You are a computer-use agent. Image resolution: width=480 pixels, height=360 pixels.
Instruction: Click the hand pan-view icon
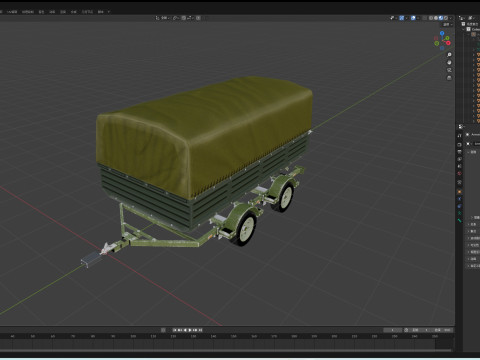pyautogui.click(x=449, y=62)
